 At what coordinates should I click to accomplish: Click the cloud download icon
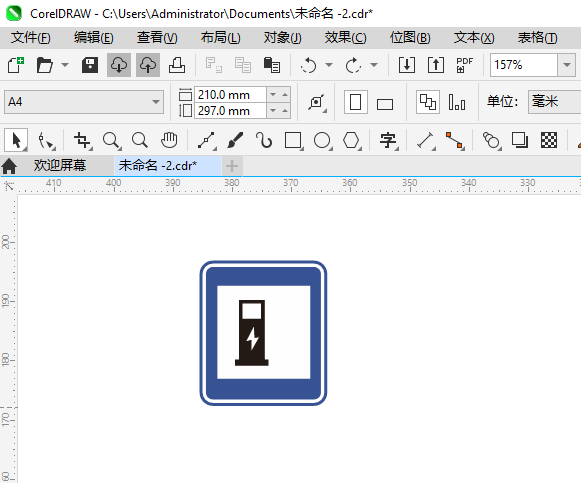[x=119, y=65]
